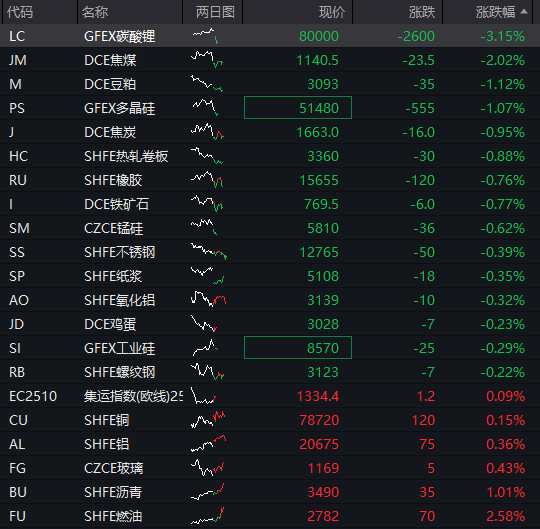Click the SHFE不锈钢 price 12765
This screenshot has width=540, height=529.
(x=319, y=252)
